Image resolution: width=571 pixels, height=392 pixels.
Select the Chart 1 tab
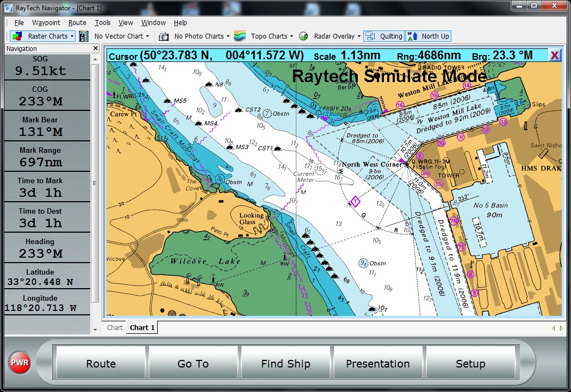pyautogui.click(x=142, y=328)
